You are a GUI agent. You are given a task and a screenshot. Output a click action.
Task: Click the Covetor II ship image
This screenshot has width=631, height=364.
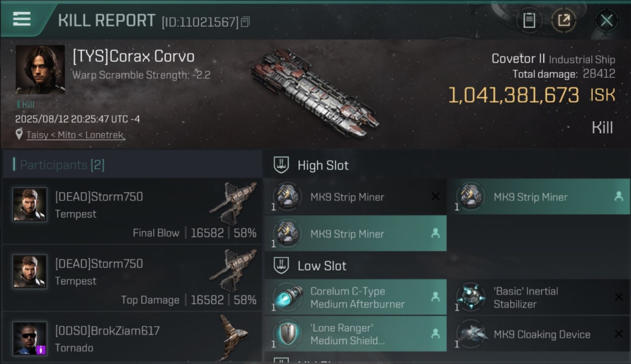[315, 92]
